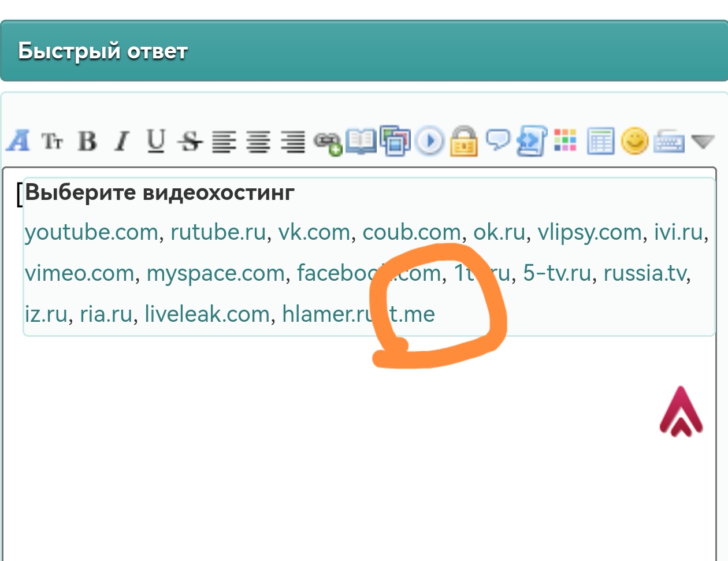Screen dimensions: 728x561
Task: Click the video play toolbar icon
Action: [x=430, y=141]
